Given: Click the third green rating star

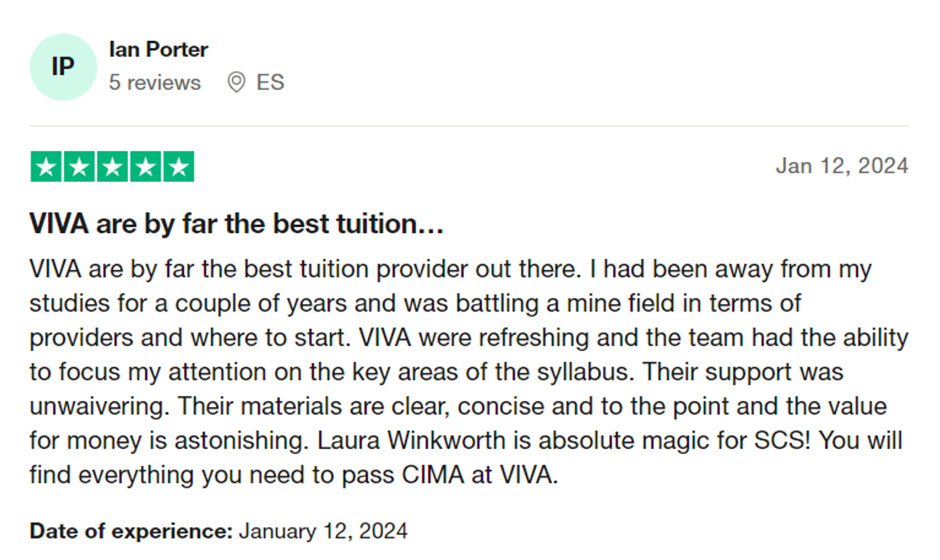Looking at the screenshot, I should coord(112,167).
